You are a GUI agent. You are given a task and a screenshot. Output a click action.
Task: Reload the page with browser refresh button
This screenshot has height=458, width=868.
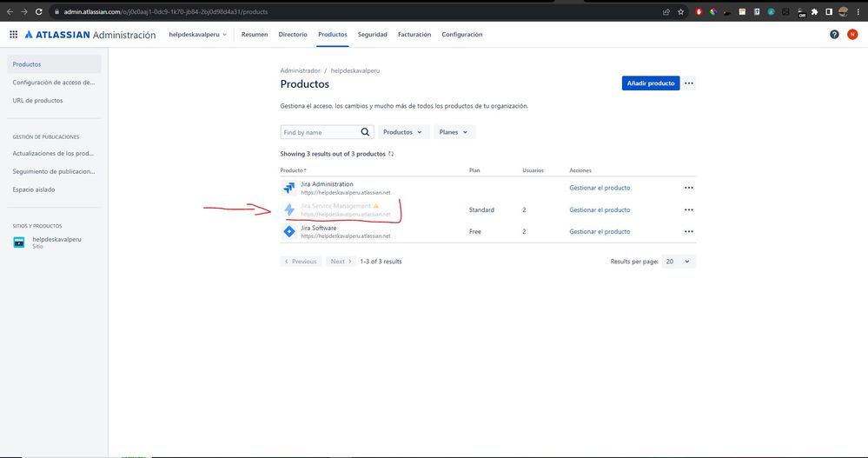39,11
